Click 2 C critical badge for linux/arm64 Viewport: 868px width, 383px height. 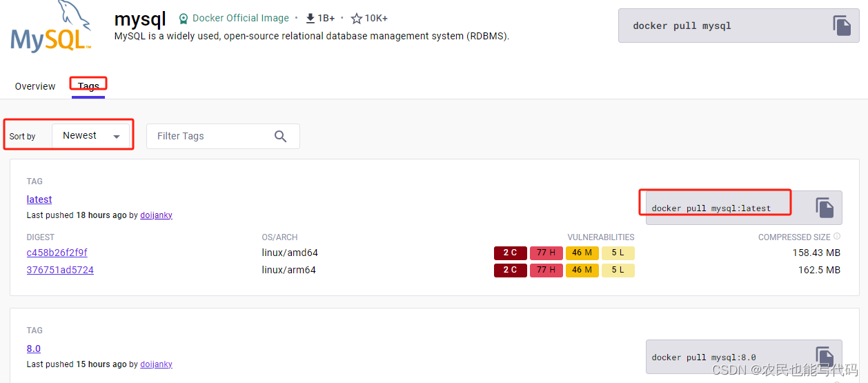[511, 270]
